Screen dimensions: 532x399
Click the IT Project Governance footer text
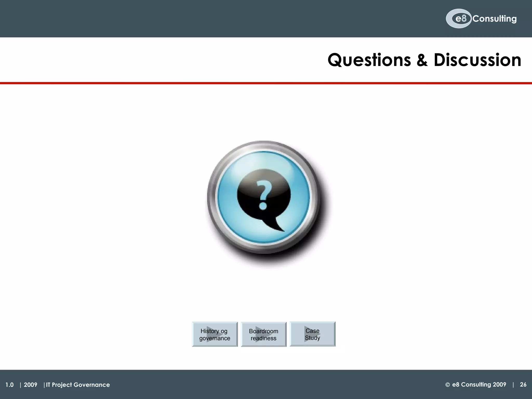click(x=78, y=385)
